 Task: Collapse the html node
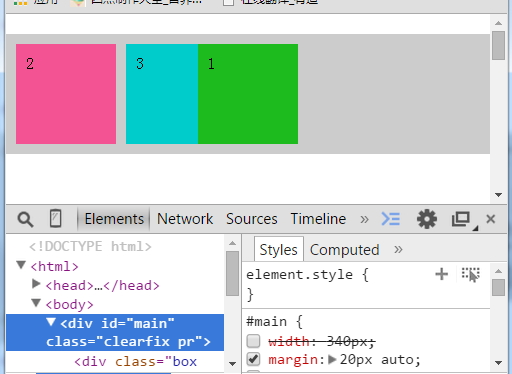[21, 265]
